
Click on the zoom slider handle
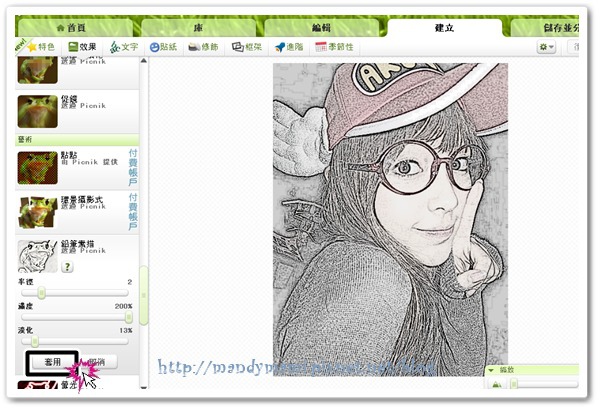515,384
